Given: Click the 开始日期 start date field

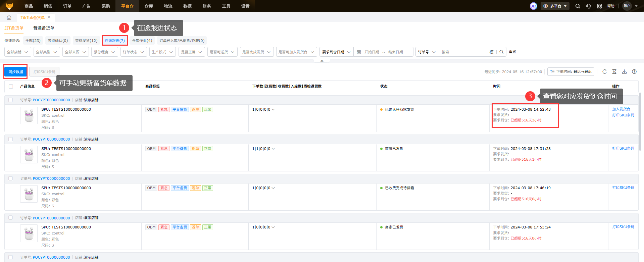Looking at the screenshot, I should coord(371,52).
